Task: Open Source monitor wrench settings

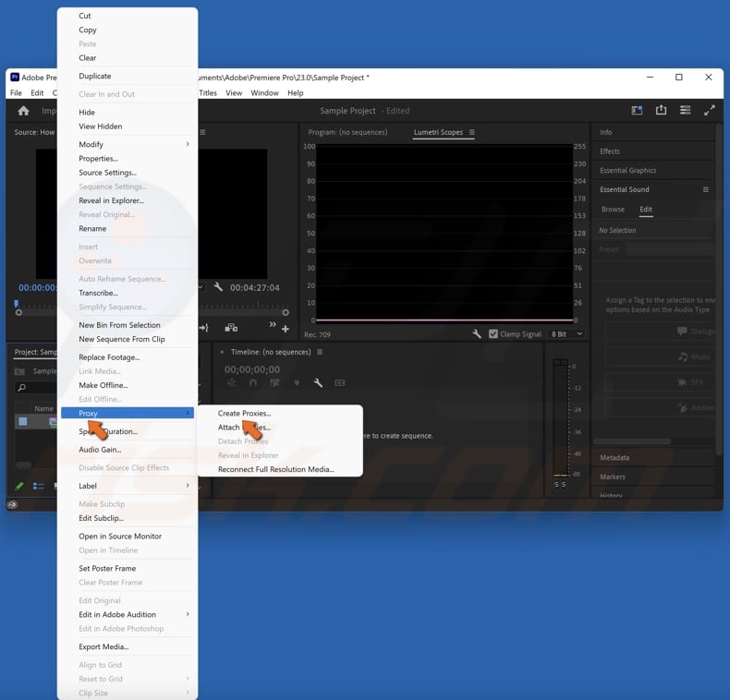Action: coord(218,286)
